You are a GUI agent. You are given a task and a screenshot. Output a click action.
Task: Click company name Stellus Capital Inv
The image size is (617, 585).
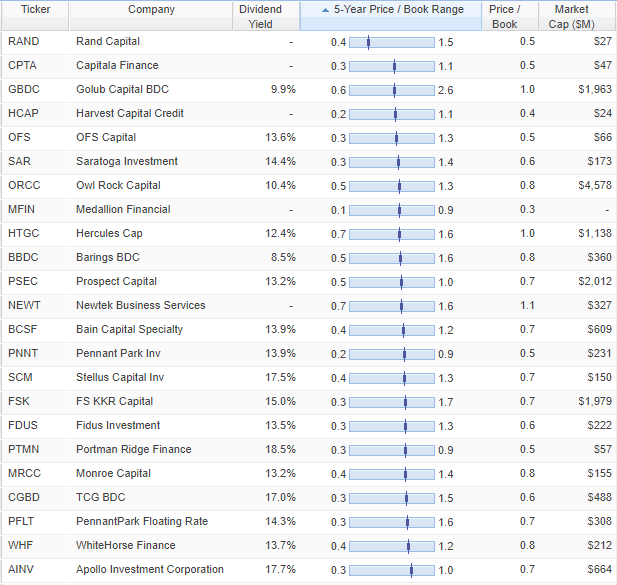click(x=120, y=377)
